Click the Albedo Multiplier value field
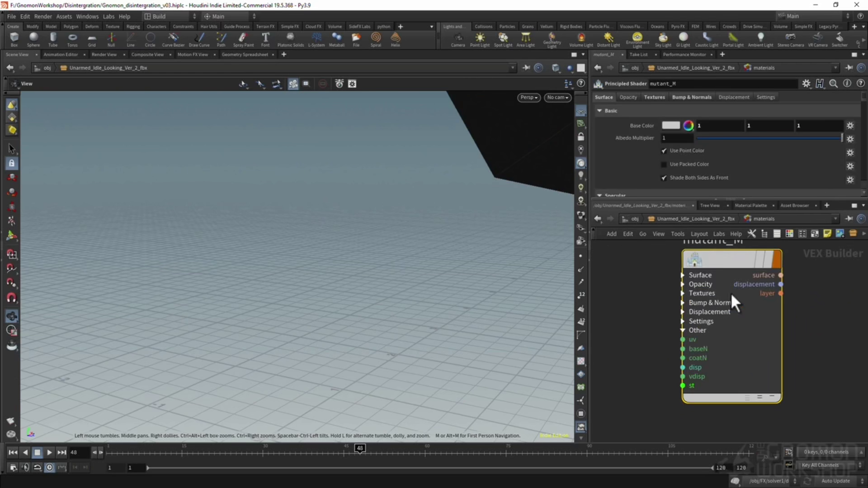 677,138
